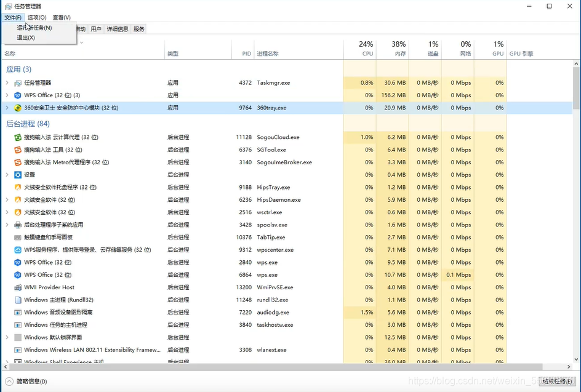This screenshot has width=581, height=392.
Task: Expand the WPS Office (32 位) (3) group
Action: pos(7,95)
